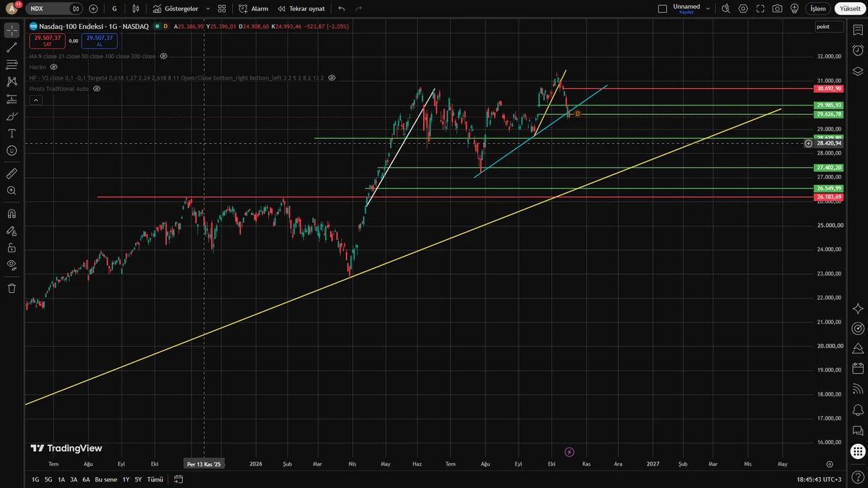Open the G interval selector

[114, 9]
